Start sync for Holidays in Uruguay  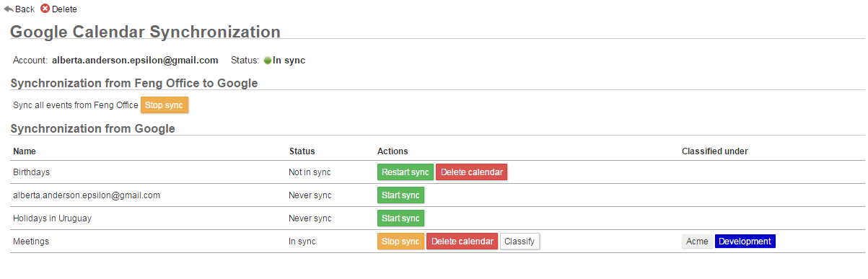pyautogui.click(x=400, y=218)
